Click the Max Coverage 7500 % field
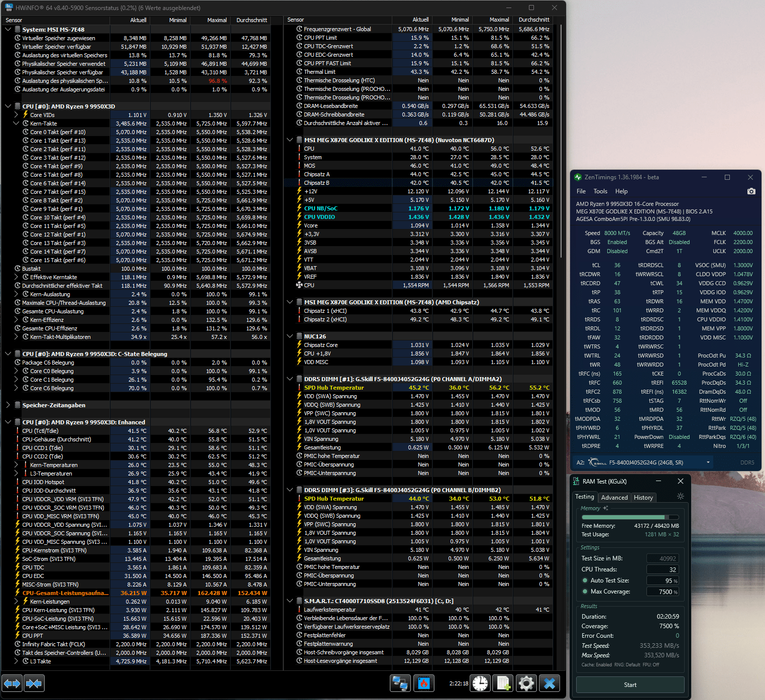The width and height of the screenshot is (765, 700). [663, 592]
